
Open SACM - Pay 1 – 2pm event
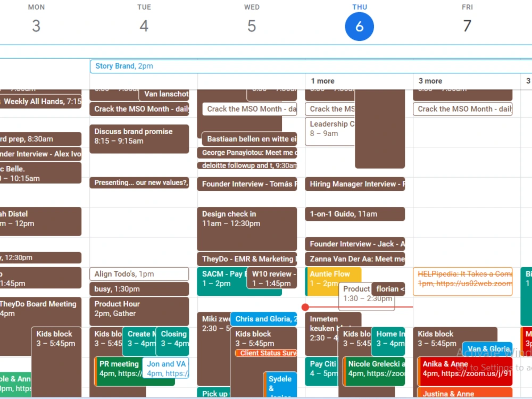tap(222, 281)
